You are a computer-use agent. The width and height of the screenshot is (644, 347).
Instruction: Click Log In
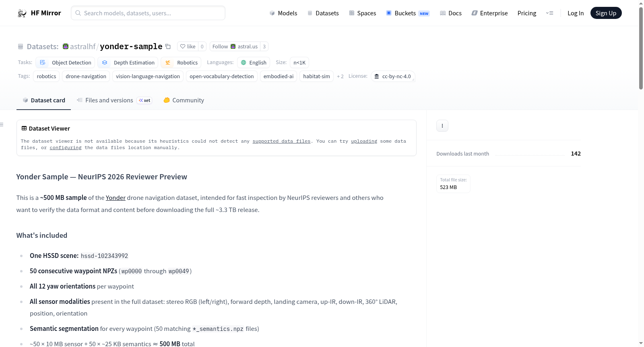pos(576,13)
